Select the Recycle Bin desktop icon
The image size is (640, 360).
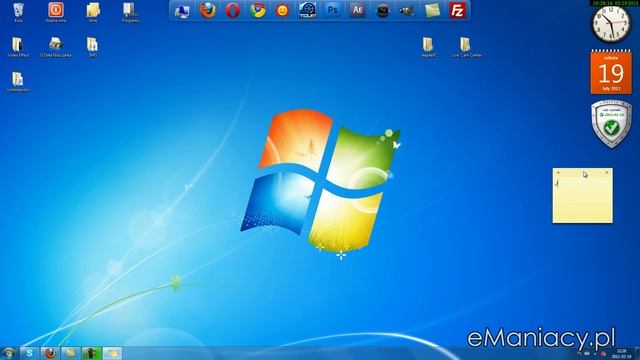click(x=18, y=12)
